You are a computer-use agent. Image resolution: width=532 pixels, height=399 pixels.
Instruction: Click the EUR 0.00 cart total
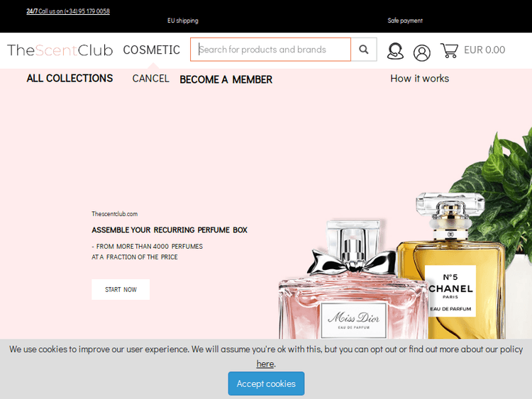click(484, 50)
